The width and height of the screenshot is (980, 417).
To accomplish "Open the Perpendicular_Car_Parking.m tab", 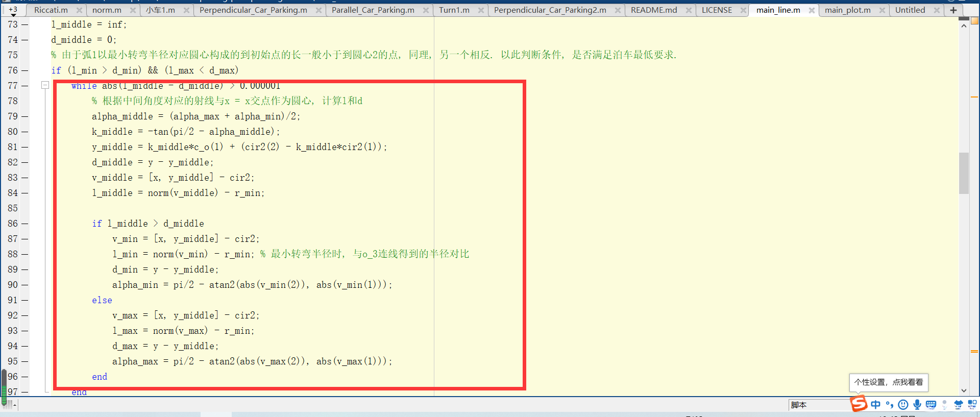I will pyautogui.click(x=253, y=10).
